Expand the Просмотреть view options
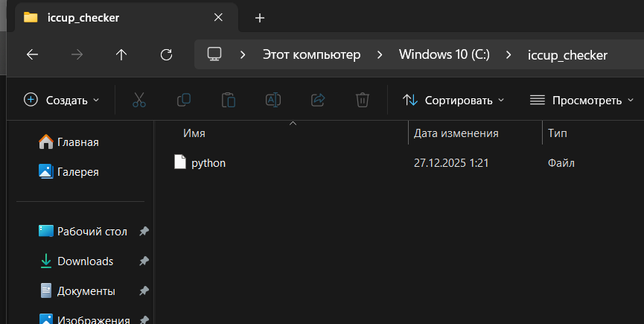Image resolution: width=644 pixels, height=324 pixels. click(581, 100)
